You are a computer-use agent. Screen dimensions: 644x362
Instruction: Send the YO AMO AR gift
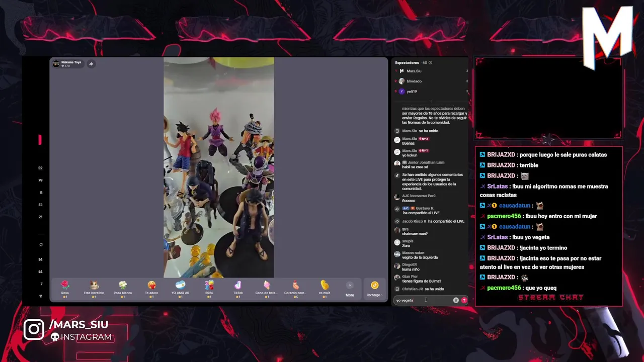tap(180, 289)
